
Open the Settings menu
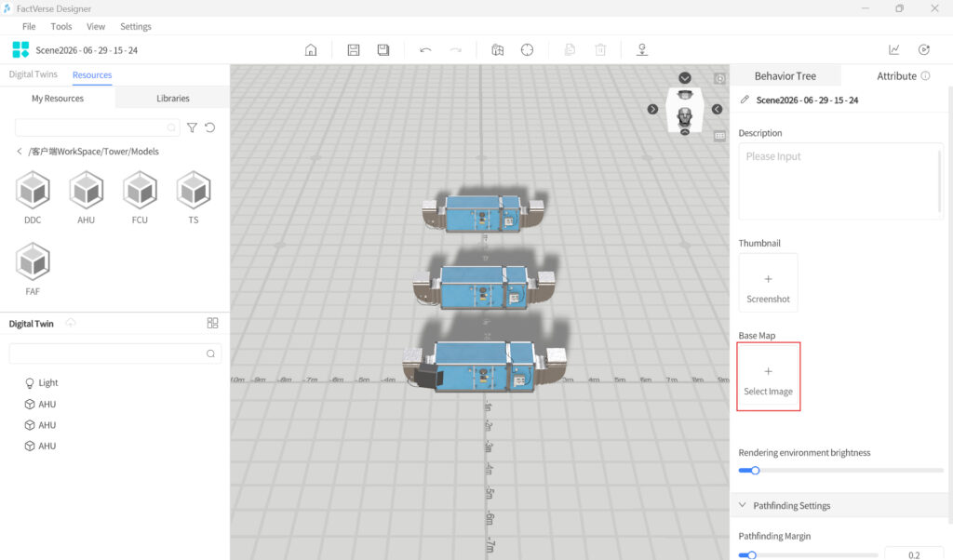pyautogui.click(x=136, y=27)
